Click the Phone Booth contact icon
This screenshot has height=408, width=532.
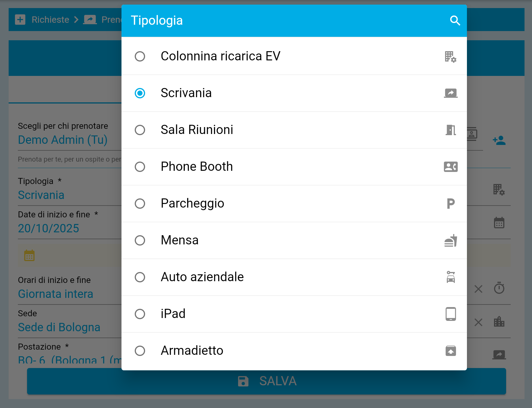[x=451, y=167]
